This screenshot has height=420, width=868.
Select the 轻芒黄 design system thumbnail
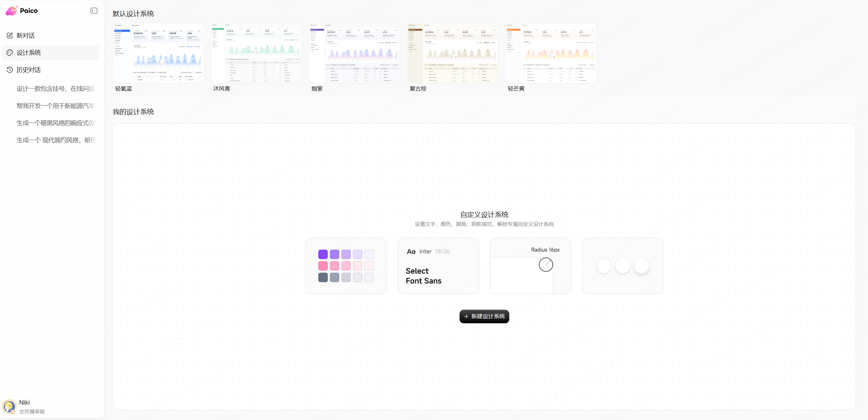pos(551,53)
